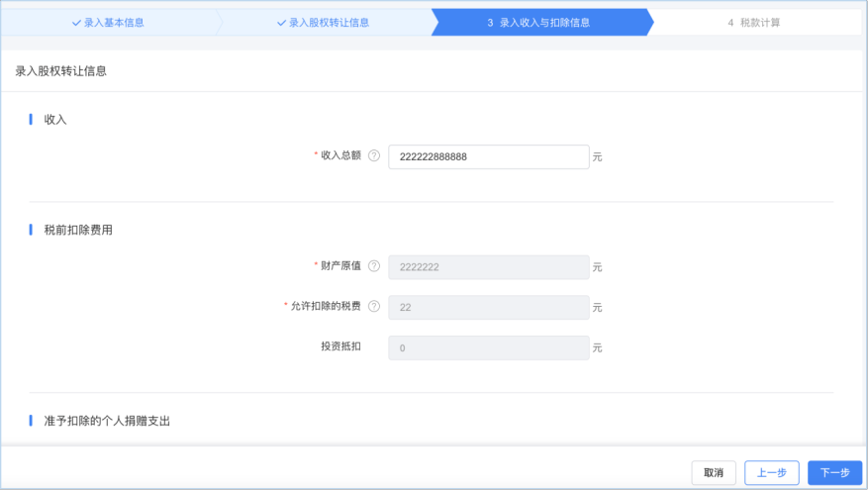868x490 pixels.
Task: Open the help icon beside 财产原值
Action: (374, 265)
